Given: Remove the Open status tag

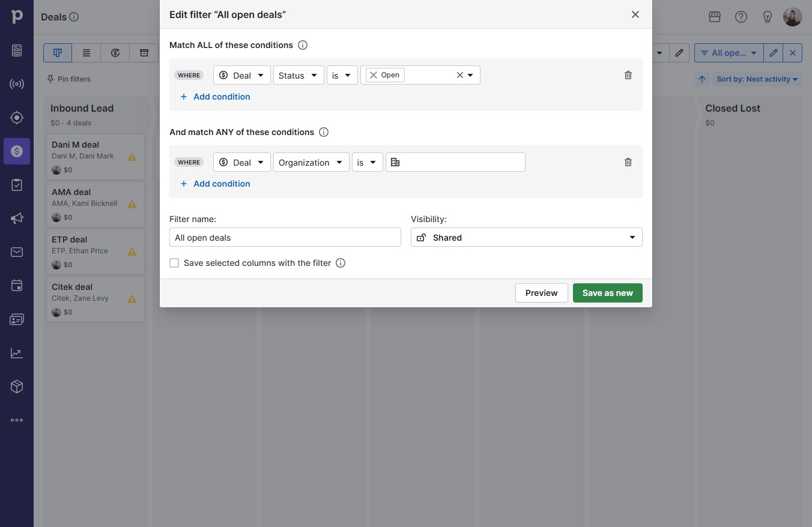Looking at the screenshot, I should (374, 75).
